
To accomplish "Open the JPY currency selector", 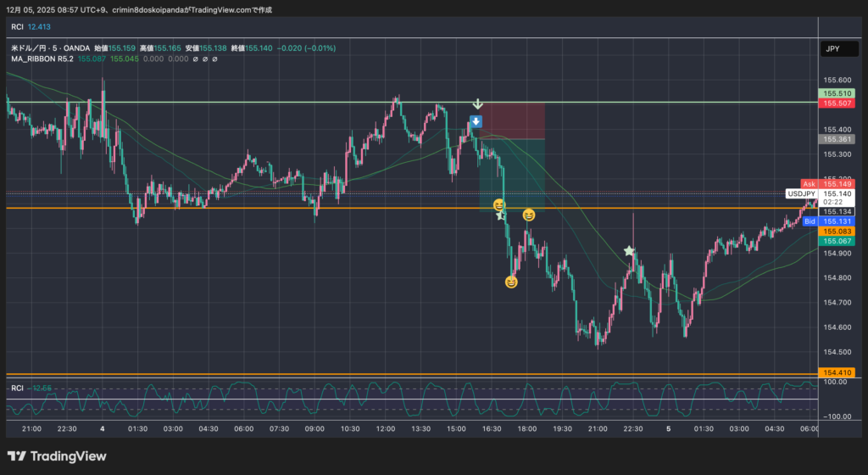I will point(832,49).
